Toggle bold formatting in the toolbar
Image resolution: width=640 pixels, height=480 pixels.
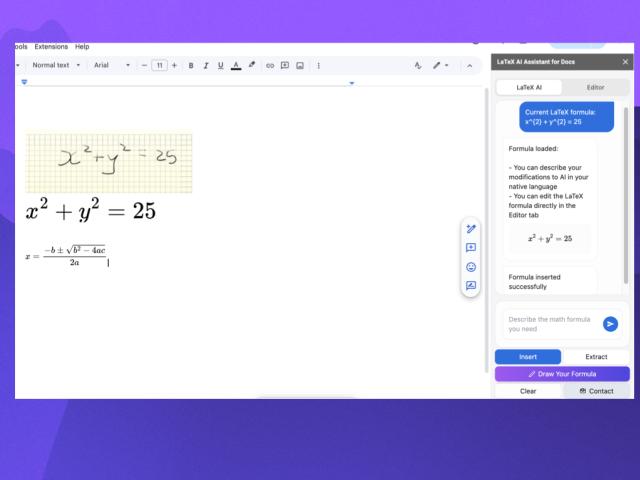click(191, 65)
